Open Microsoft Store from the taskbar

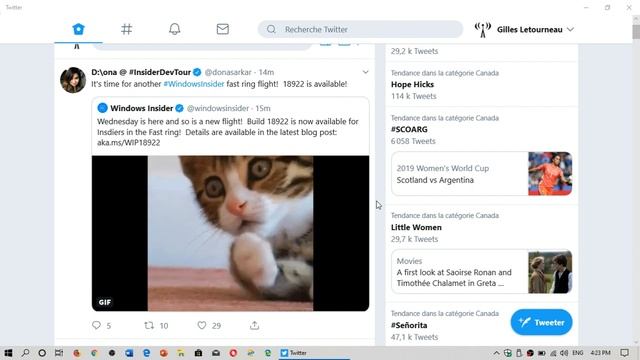point(198,353)
